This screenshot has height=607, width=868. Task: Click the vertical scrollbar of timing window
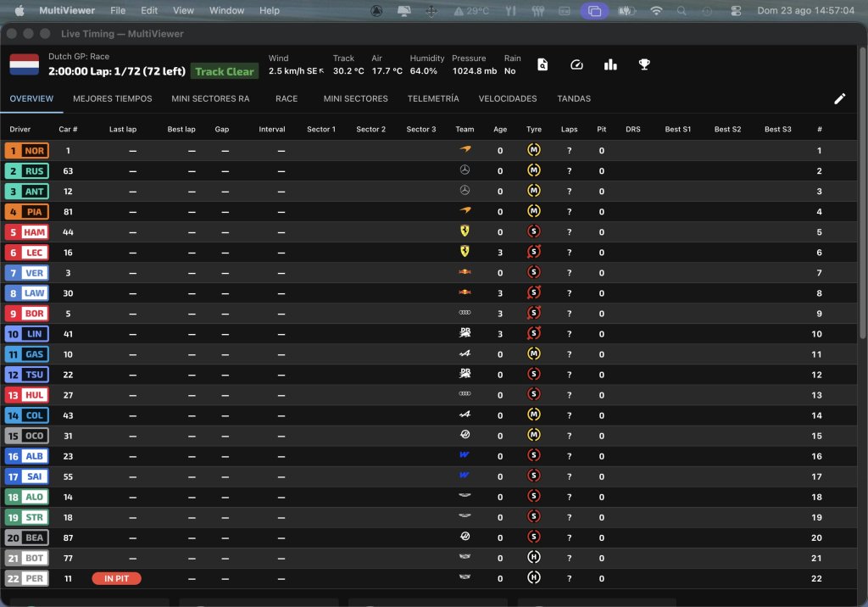tap(862, 194)
